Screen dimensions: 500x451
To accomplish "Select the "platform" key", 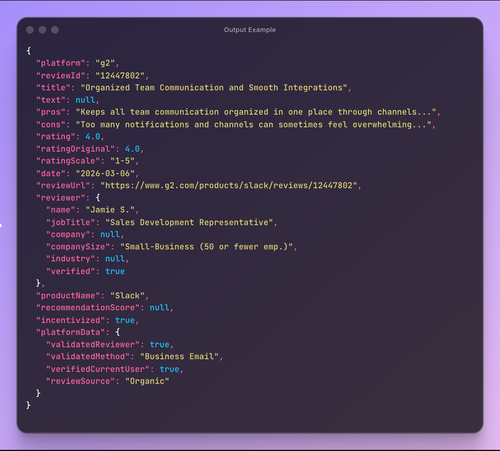I will 61,63.
